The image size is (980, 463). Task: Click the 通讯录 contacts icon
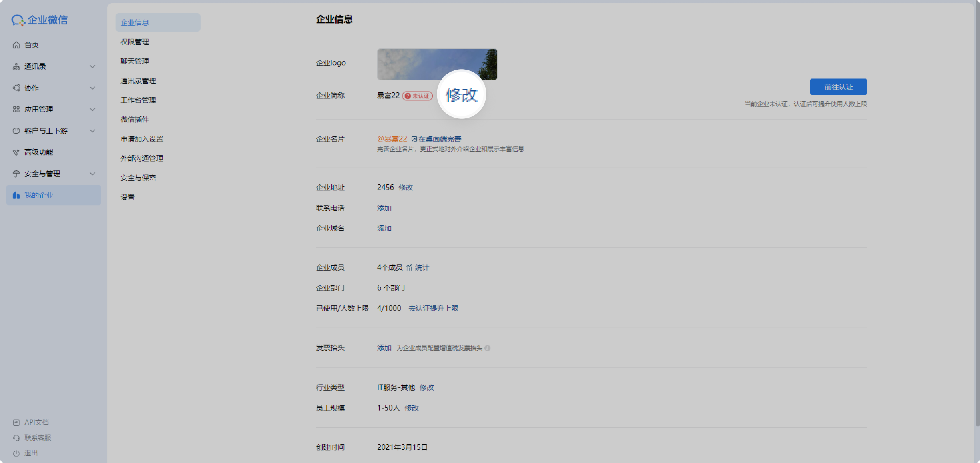tap(16, 66)
